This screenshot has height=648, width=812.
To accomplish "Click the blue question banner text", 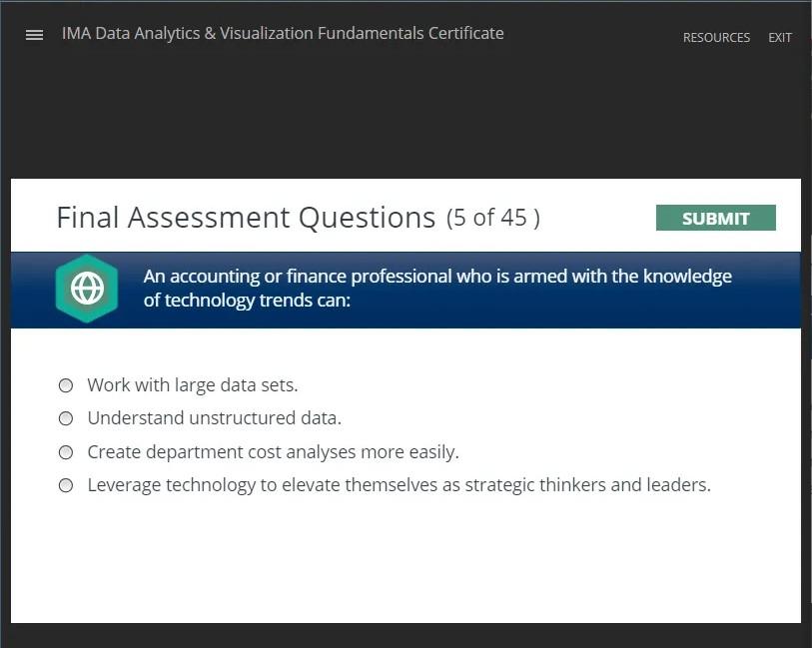I will (x=437, y=288).
